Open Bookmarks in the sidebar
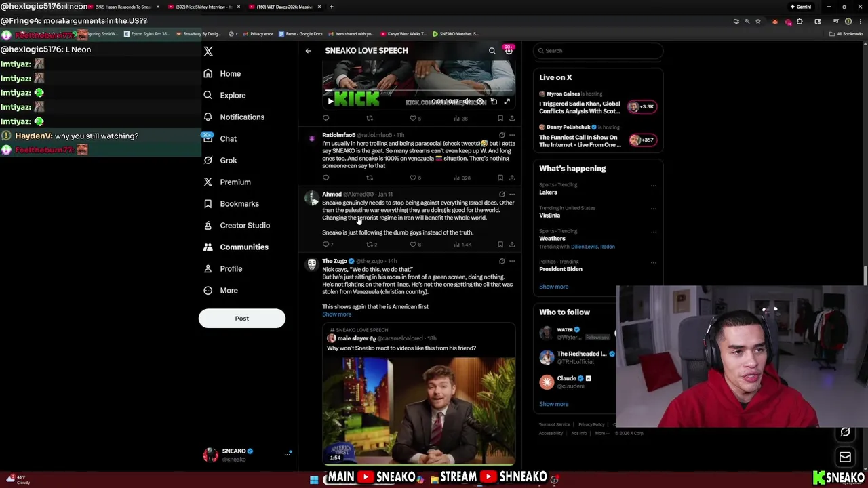 231,203
